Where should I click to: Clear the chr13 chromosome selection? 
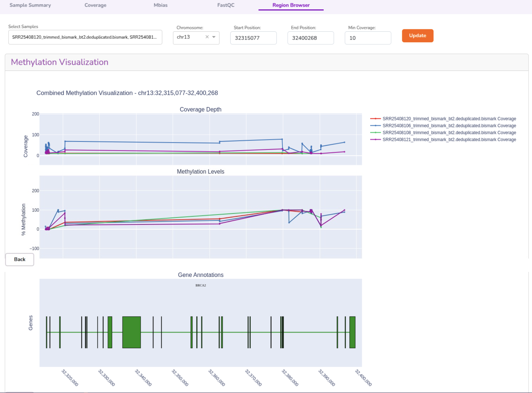(207, 37)
